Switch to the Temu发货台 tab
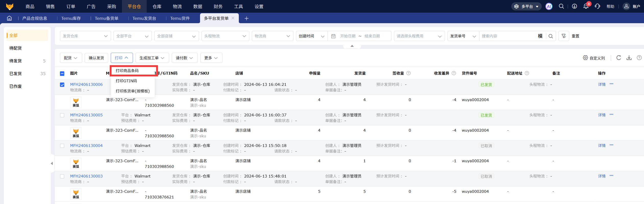 144,18
